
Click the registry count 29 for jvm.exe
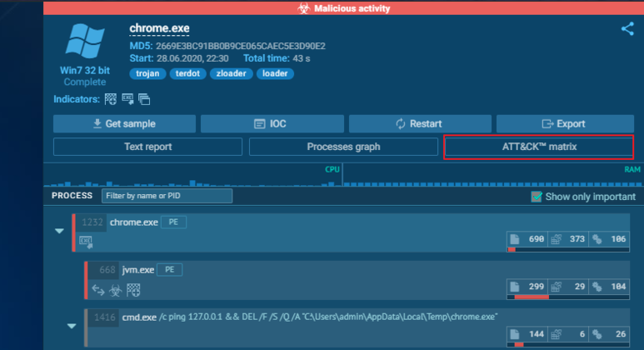coord(568,287)
